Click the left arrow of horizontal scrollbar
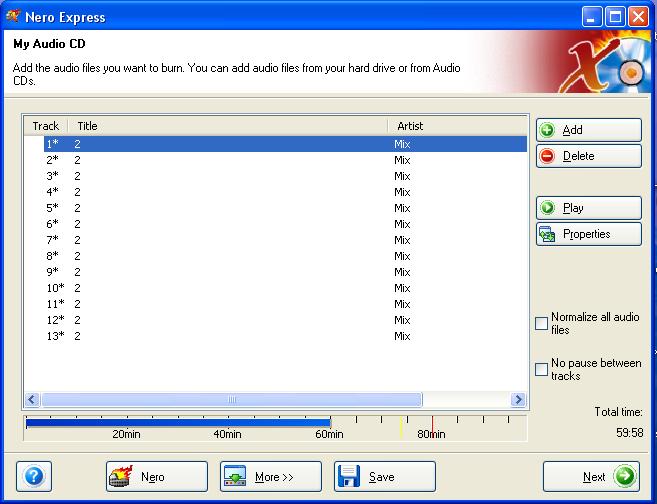 point(32,399)
